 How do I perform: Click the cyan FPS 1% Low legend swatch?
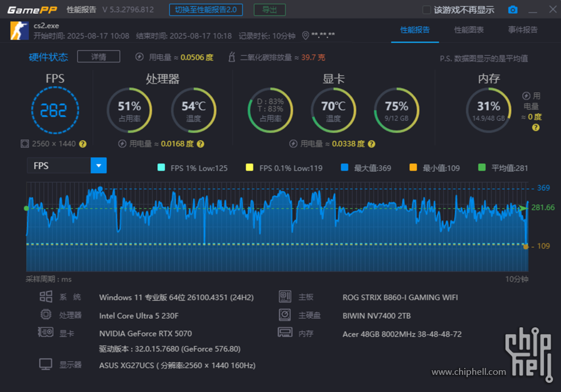161,167
